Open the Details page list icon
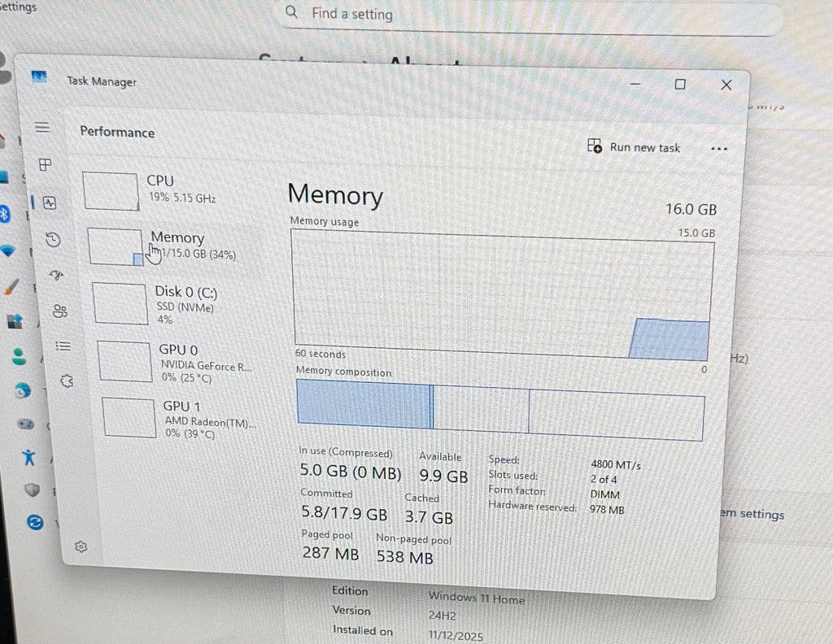The width and height of the screenshot is (833, 644). tap(63, 346)
